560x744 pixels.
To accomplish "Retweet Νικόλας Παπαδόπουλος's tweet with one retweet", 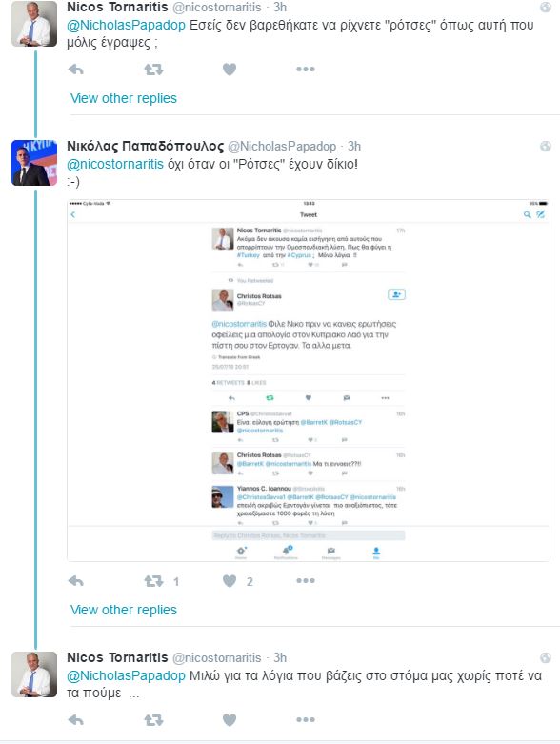I will tap(153, 581).
